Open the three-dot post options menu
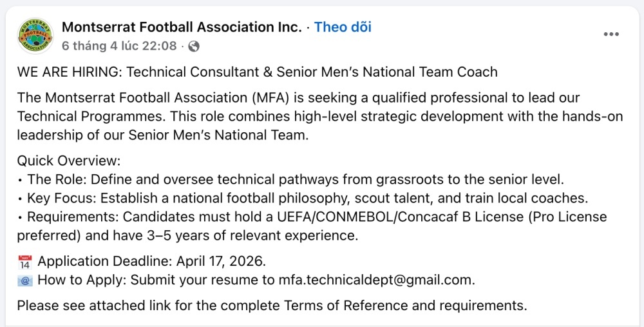644x327 pixels. [x=611, y=34]
